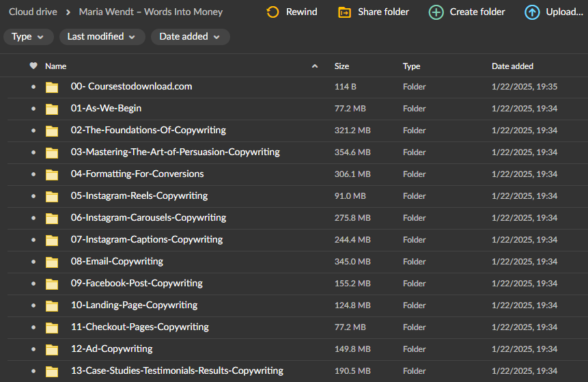Click the Share folder button label
Screen dimensions: 588x382
(383, 12)
